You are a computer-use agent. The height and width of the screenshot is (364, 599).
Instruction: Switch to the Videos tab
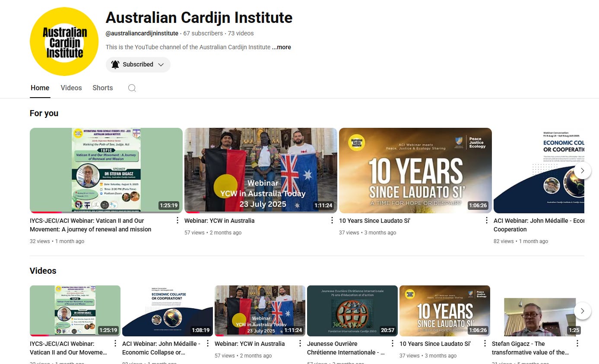[x=71, y=88]
